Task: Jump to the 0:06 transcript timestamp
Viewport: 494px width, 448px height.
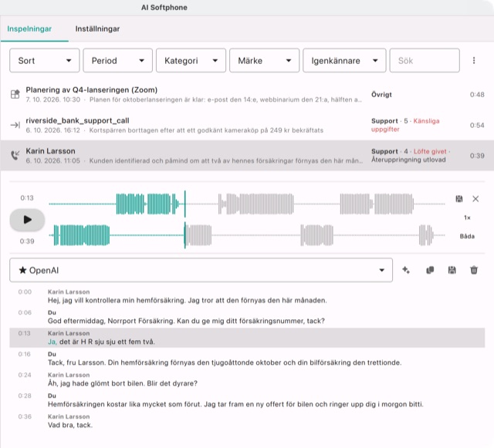Action: (25, 312)
